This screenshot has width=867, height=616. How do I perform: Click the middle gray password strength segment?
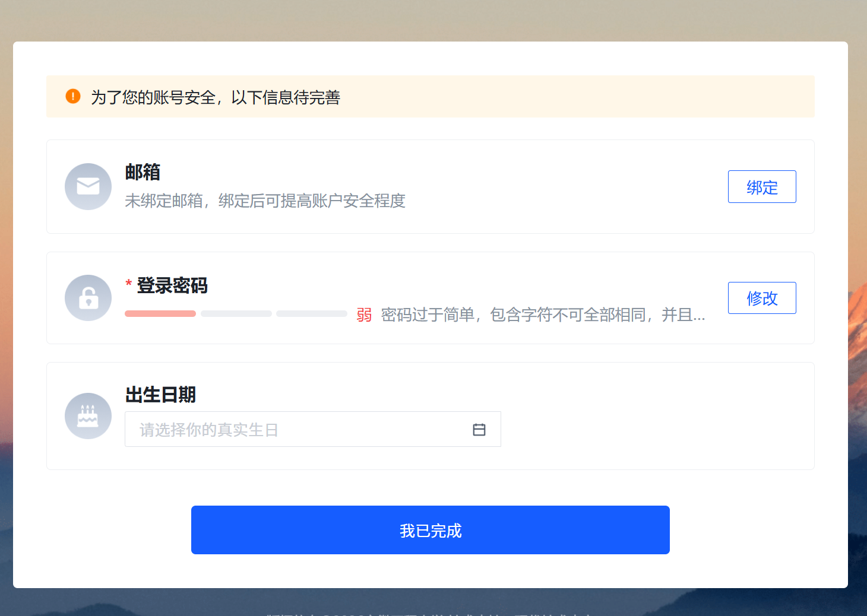tap(236, 314)
